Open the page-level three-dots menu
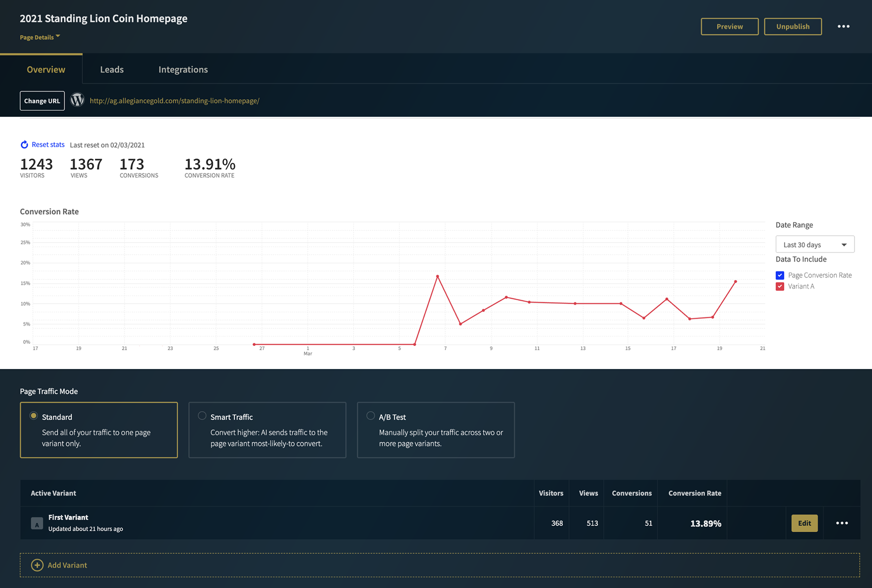 843,26
